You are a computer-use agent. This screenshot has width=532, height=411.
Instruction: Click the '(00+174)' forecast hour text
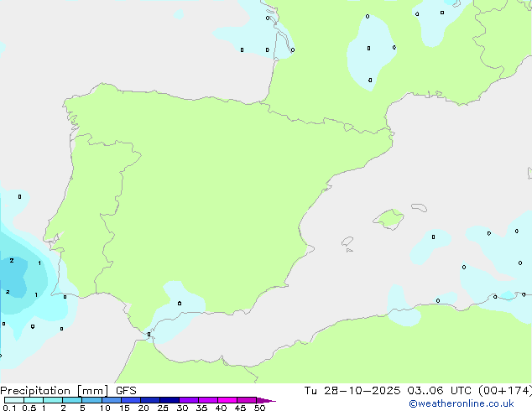(505, 391)
